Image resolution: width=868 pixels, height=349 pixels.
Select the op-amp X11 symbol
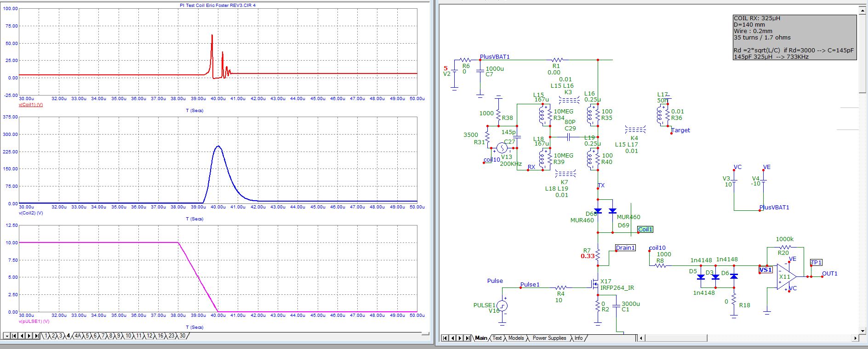pyautogui.click(x=786, y=276)
